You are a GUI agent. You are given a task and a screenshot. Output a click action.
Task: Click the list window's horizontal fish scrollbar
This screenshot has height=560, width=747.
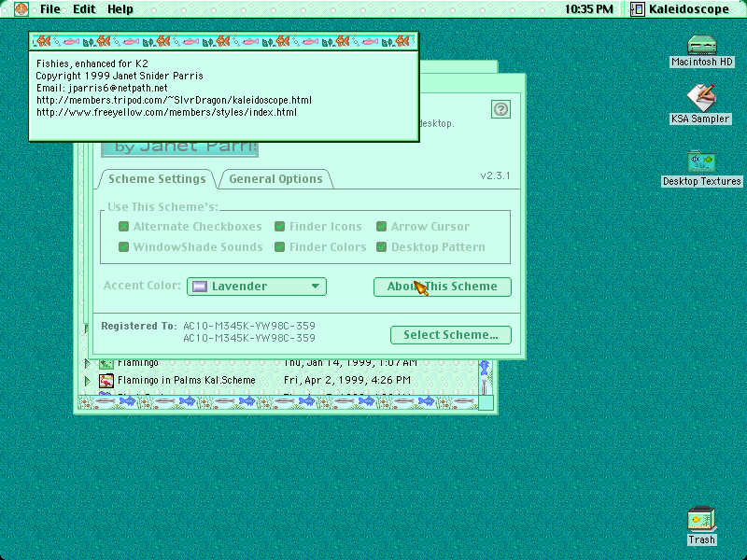point(278,402)
